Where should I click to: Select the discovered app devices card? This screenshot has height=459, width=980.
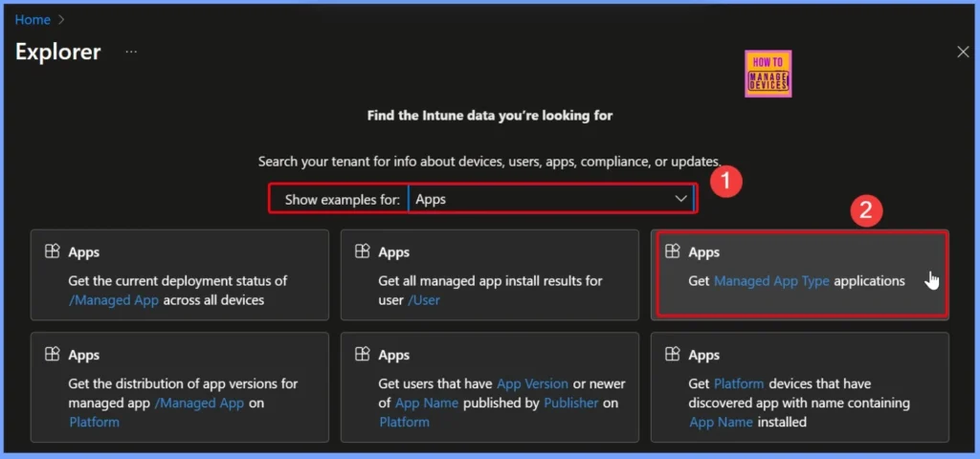800,387
